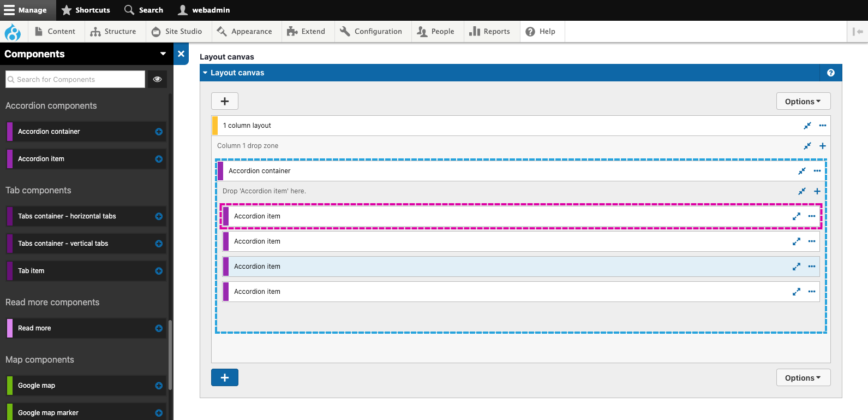Open more options for 1 column layout
The image size is (868, 420).
click(x=823, y=126)
